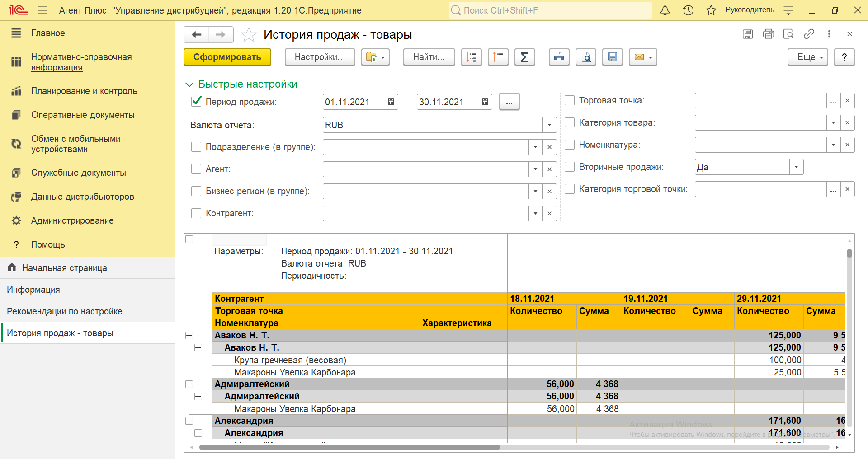The width and height of the screenshot is (868, 459).
Task: Print report with toolbar printer button
Action: tap(559, 57)
